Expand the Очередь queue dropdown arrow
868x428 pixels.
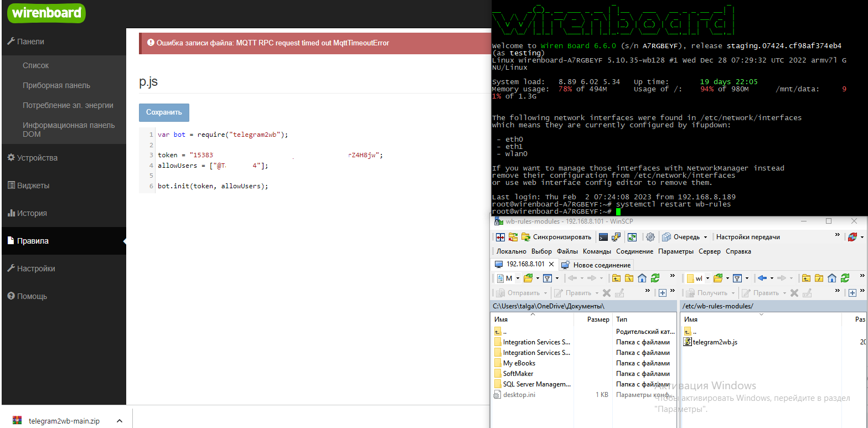[705, 237]
